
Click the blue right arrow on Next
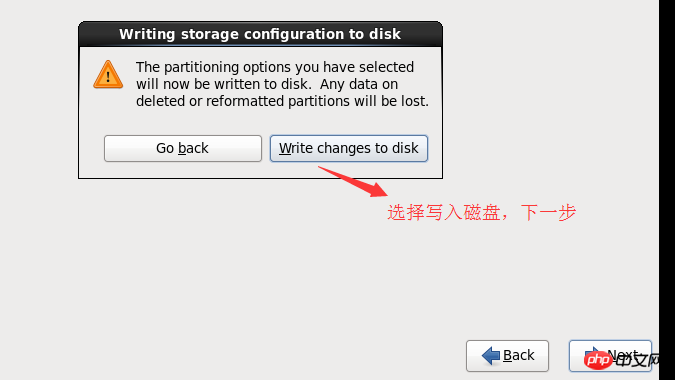click(x=592, y=351)
